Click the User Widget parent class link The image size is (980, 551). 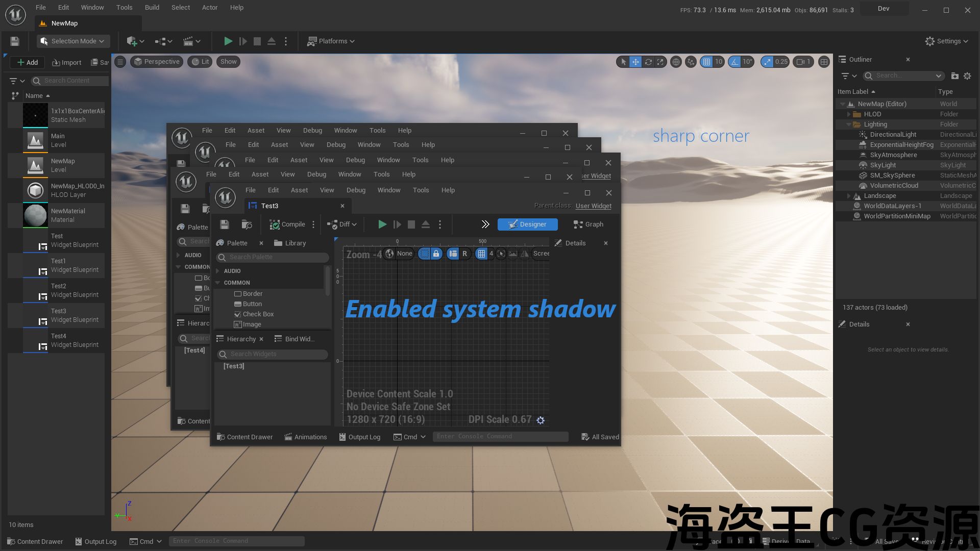593,206
